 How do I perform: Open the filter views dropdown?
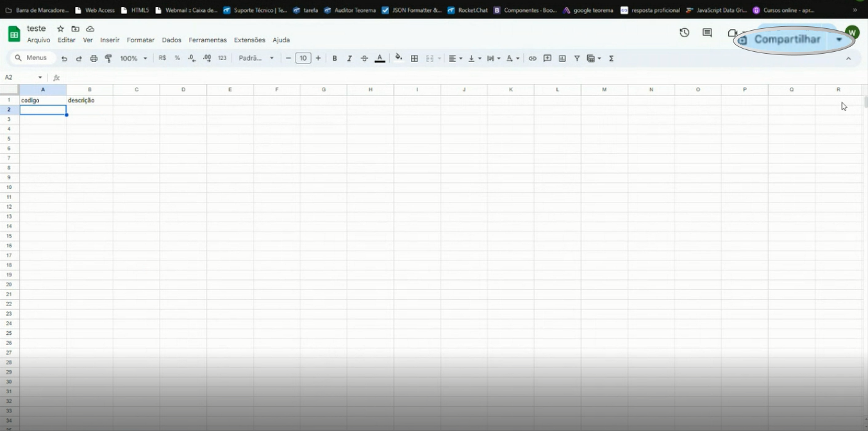pos(594,58)
